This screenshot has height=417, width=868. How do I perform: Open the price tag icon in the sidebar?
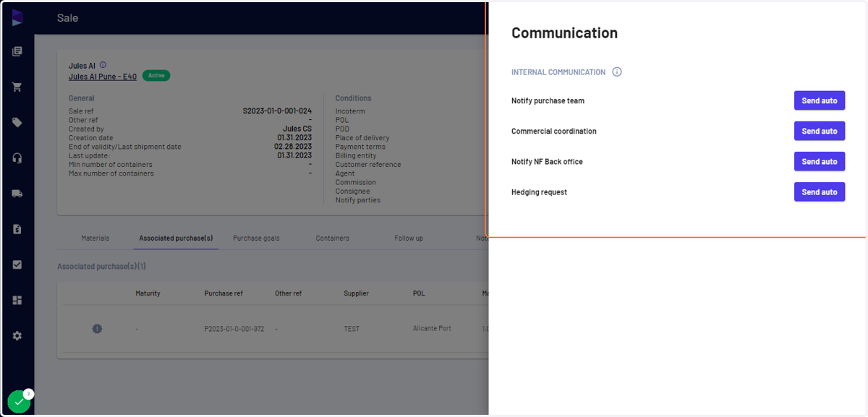(17, 123)
